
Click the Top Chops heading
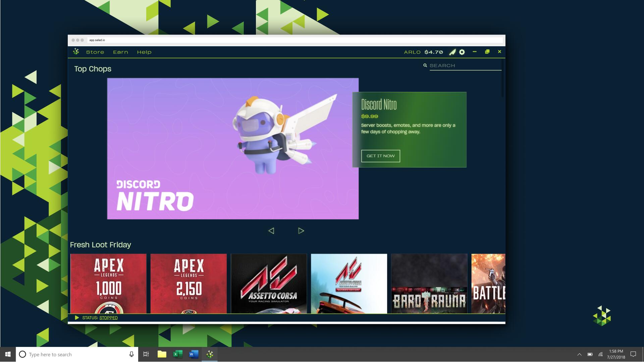[x=93, y=69]
